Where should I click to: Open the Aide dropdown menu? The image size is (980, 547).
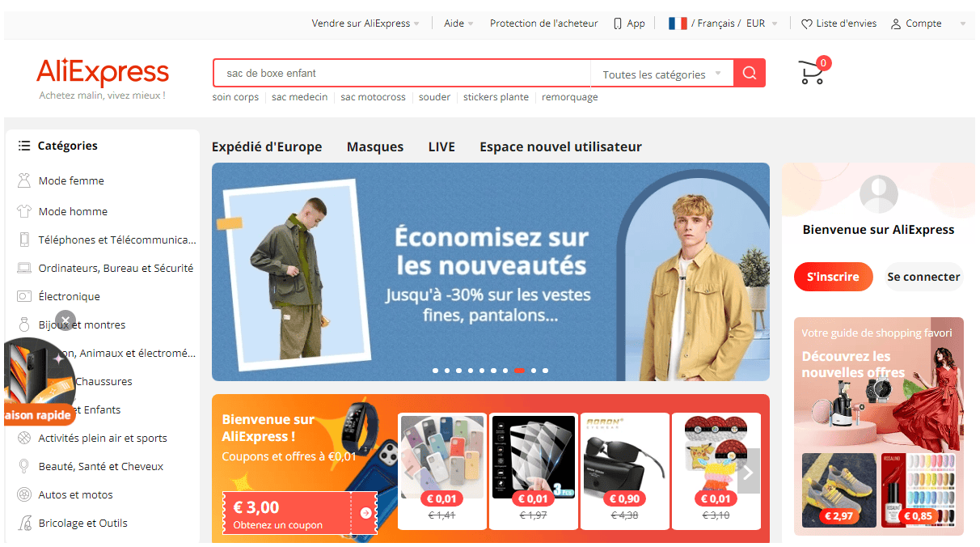coord(458,23)
